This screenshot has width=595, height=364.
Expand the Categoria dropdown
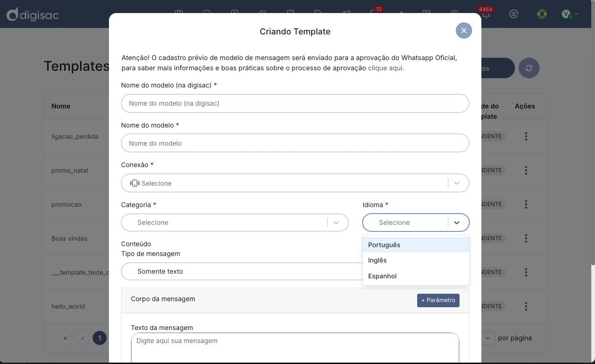point(235,222)
